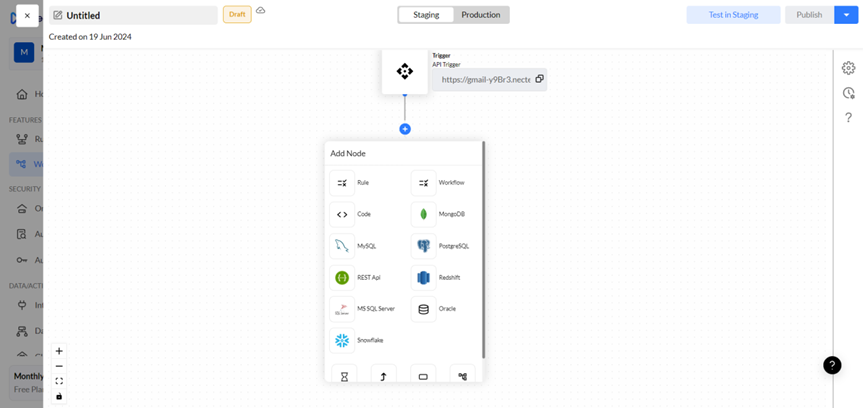Go to Home in the sidebar
863x408 pixels.
[x=30, y=94]
